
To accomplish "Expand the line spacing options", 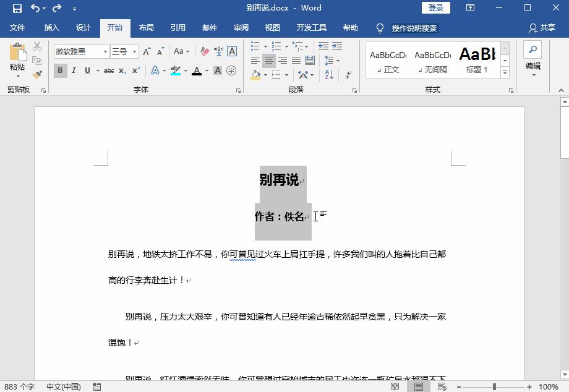I will click(x=338, y=61).
